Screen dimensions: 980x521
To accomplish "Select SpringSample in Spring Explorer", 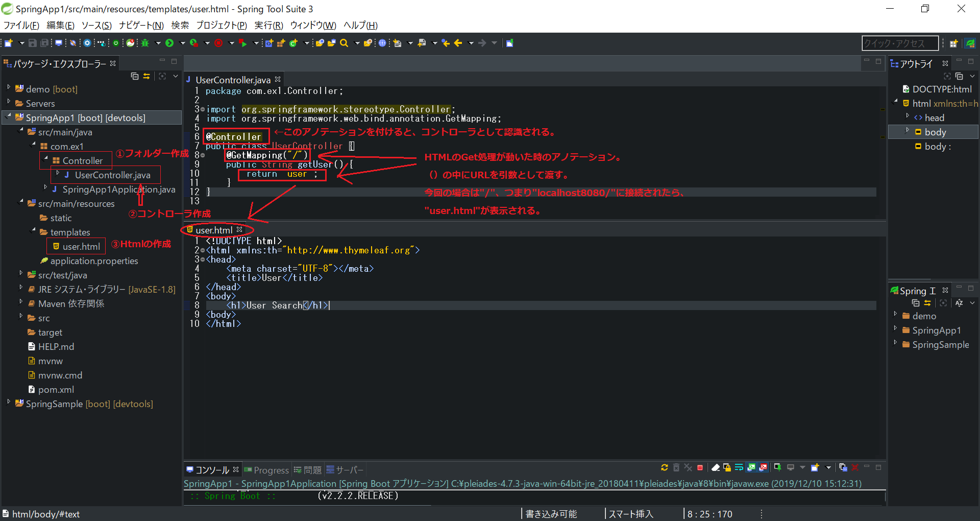I will (x=940, y=344).
